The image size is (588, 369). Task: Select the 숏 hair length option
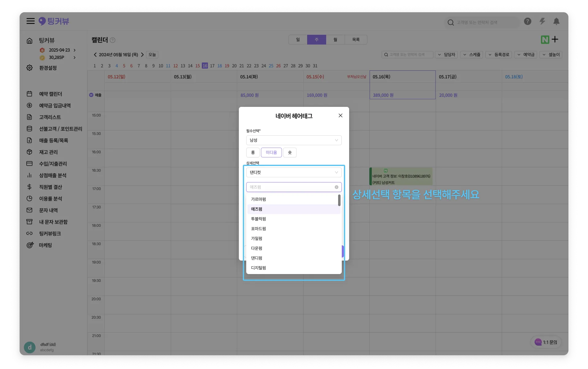pos(290,152)
